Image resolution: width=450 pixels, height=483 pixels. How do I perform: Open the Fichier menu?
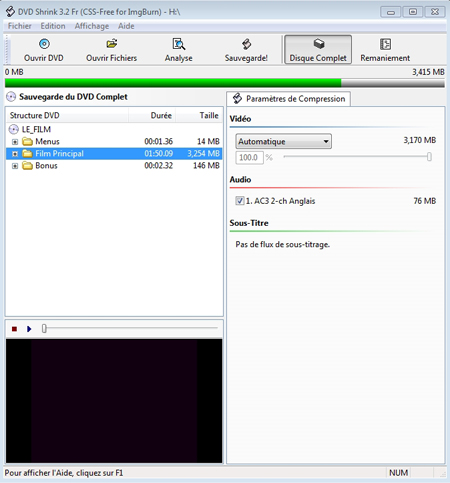(20, 26)
